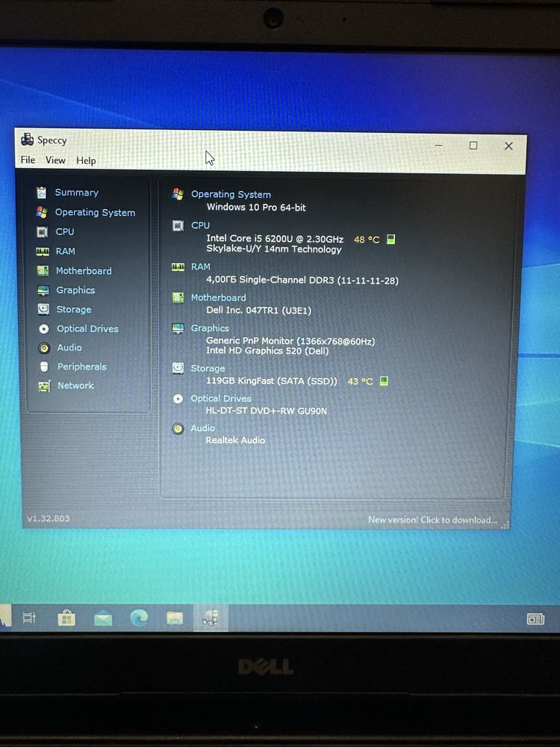Viewport: 560px width, 747px height.
Task: Click HL-DT-ST DVD+-RW GU90N text
Action: tap(267, 411)
